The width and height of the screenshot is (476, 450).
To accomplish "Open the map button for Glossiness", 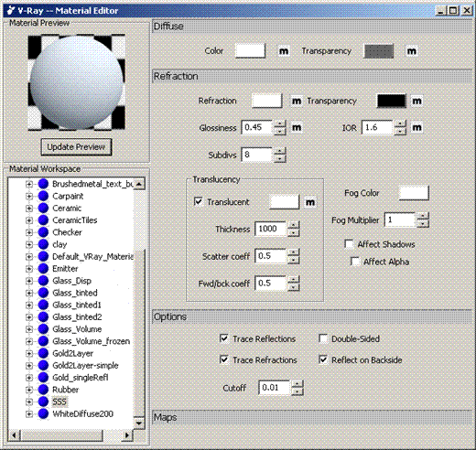I will pos(297,127).
